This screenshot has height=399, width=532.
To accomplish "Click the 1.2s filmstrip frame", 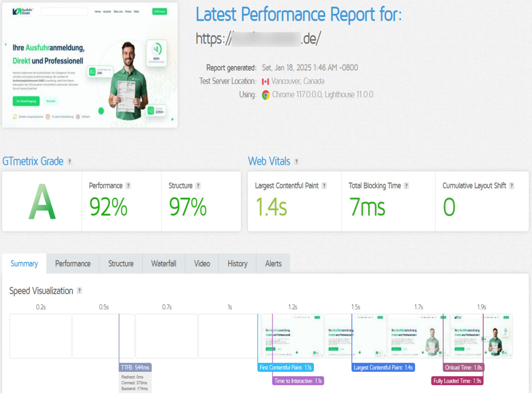I will tap(293, 336).
